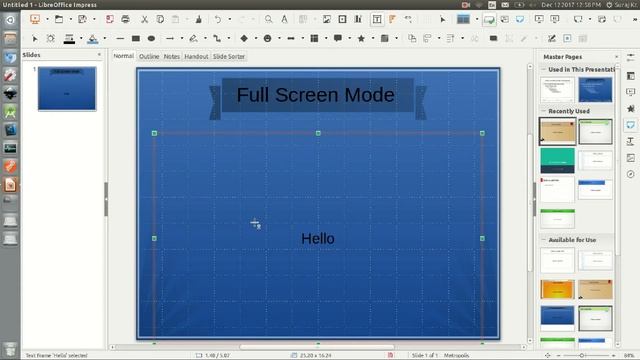
Task: Open the Save dropdown arrow
Action: coord(94,19)
